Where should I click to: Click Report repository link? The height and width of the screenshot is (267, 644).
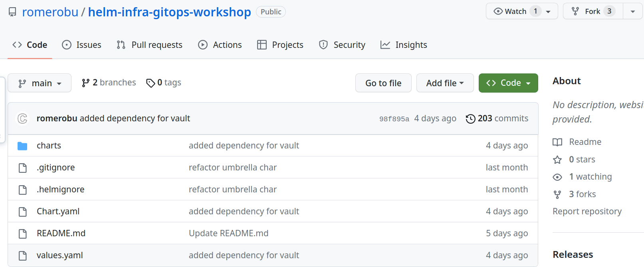coord(587,212)
